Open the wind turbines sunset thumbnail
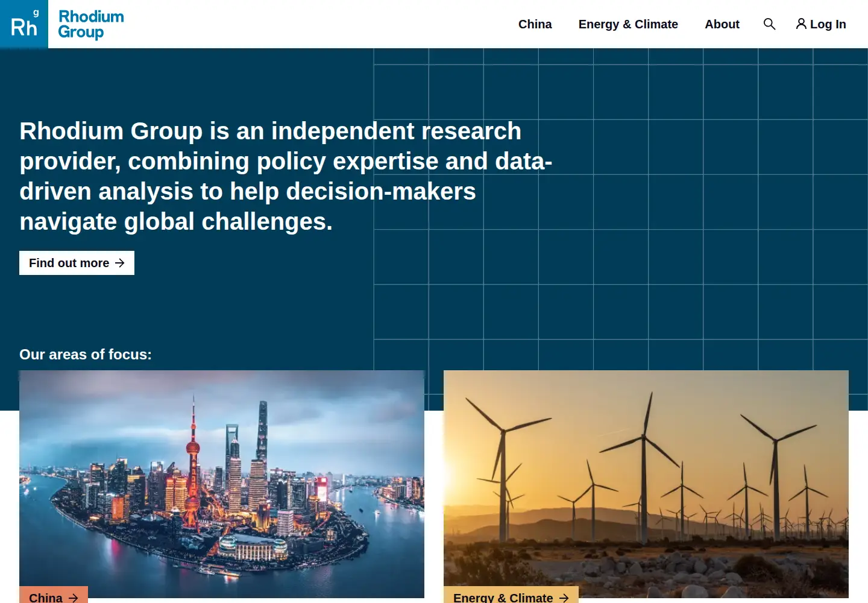The height and width of the screenshot is (603, 868). click(x=646, y=484)
